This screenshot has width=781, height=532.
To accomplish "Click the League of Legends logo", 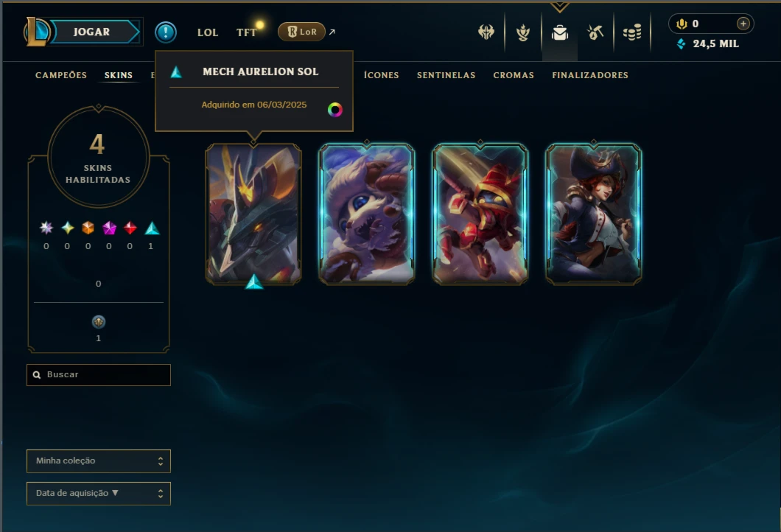I will click(36, 32).
